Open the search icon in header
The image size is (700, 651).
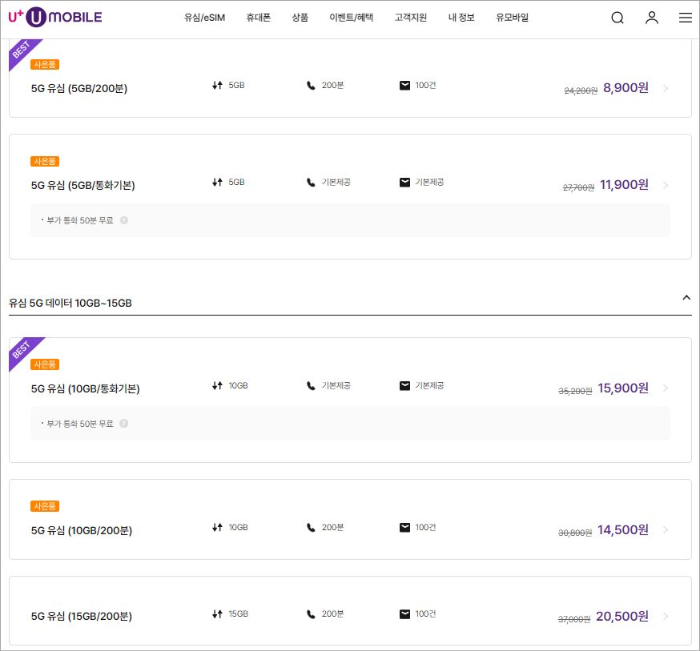pos(617,18)
